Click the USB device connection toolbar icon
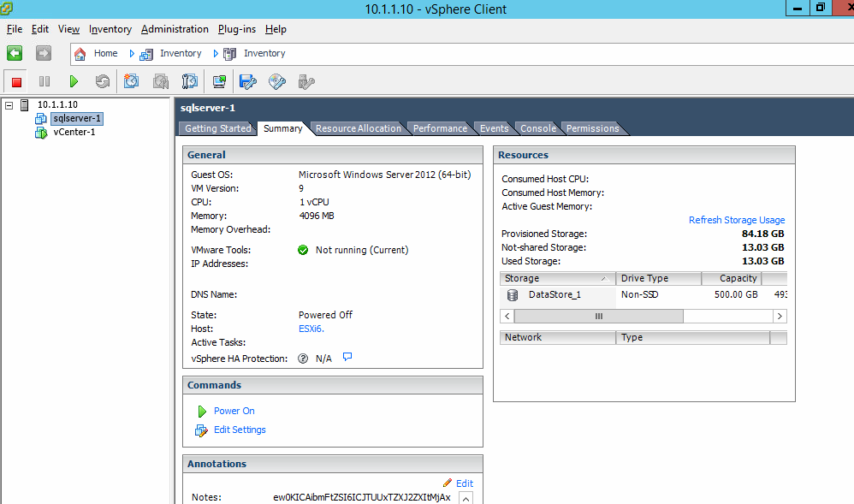 click(x=306, y=82)
